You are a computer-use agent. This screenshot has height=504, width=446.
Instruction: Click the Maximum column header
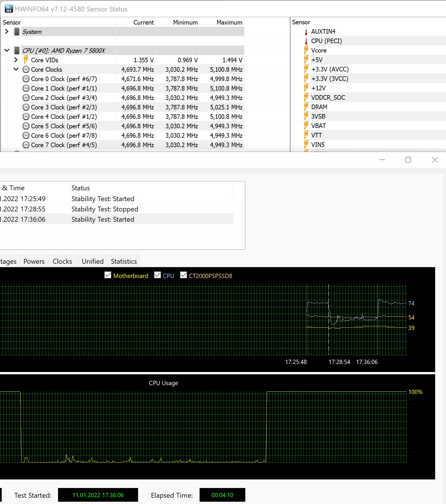click(x=222, y=22)
